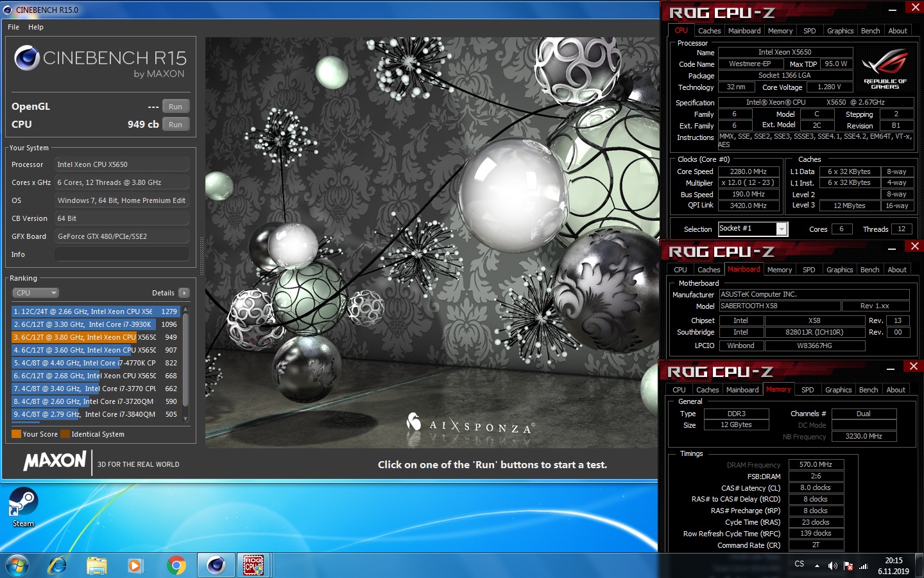
Task: Select ranking row i7-3840QM 505
Action: click(x=96, y=414)
